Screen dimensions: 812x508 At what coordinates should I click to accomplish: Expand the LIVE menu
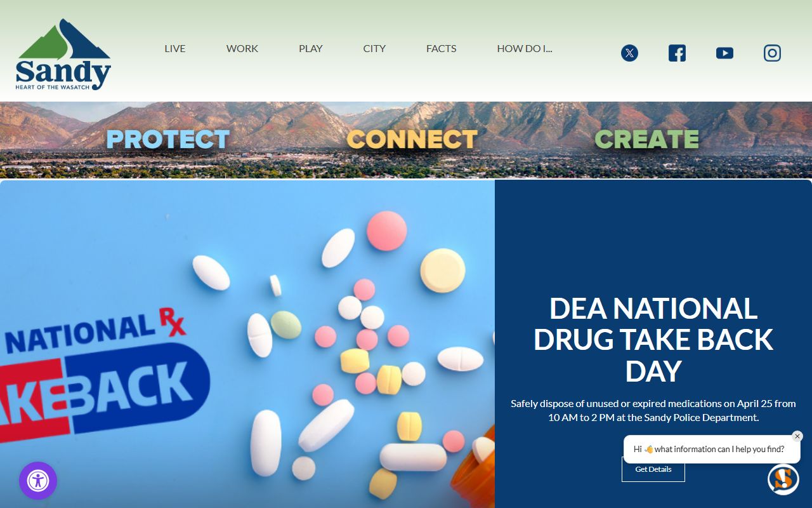[175, 48]
